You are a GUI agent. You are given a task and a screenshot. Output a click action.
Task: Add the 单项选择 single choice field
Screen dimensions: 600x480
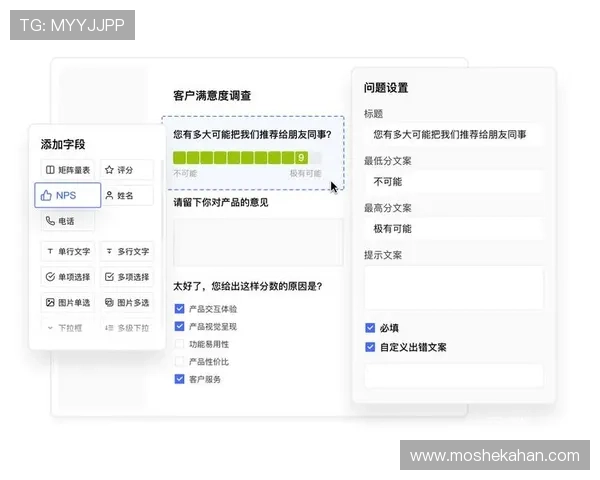[x=68, y=277]
